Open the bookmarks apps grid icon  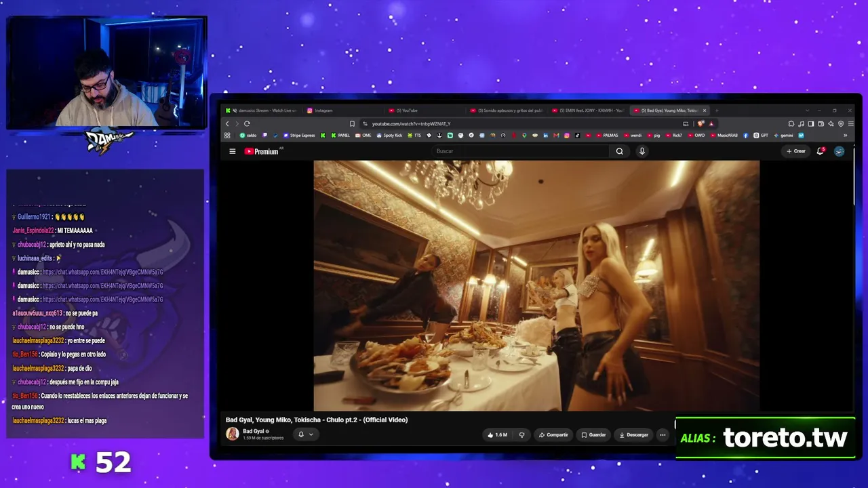tap(227, 136)
